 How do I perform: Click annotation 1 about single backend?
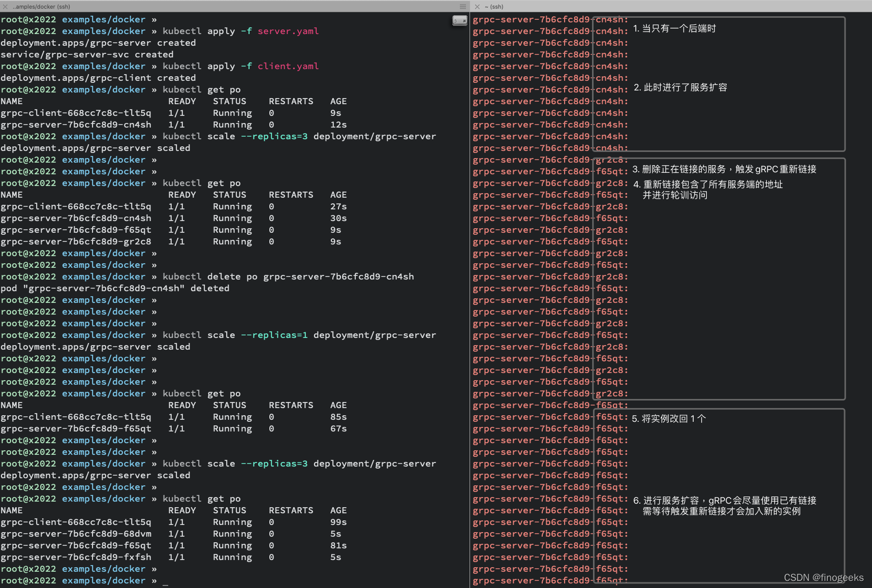point(674,28)
